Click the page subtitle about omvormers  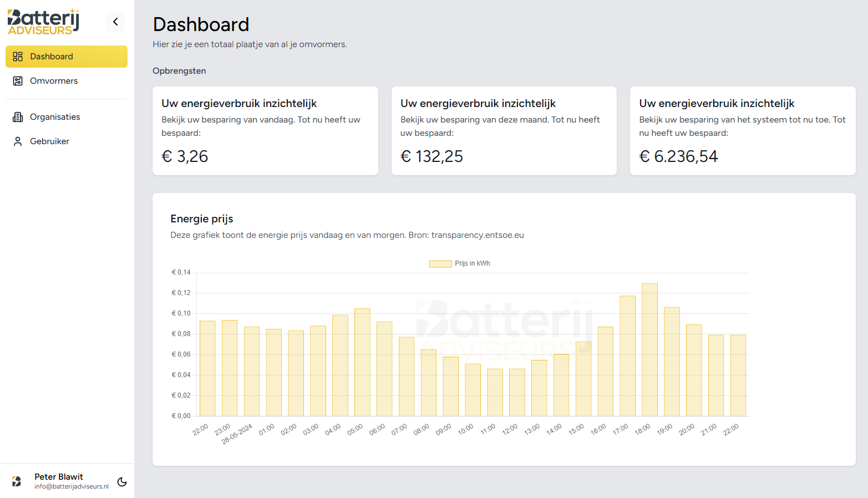250,44
